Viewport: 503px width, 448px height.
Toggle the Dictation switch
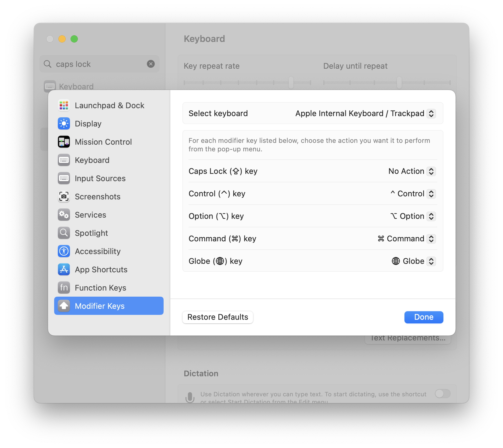coord(442,394)
